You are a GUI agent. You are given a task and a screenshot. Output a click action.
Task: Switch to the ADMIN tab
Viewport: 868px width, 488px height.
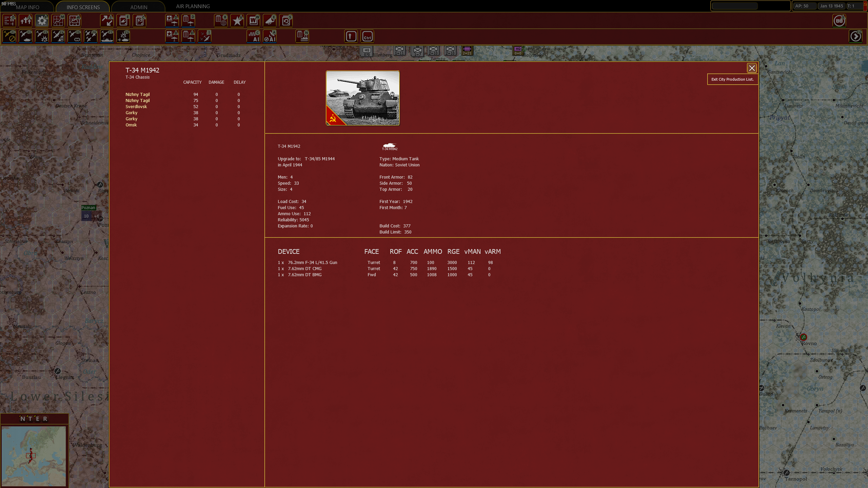pos(139,7)
